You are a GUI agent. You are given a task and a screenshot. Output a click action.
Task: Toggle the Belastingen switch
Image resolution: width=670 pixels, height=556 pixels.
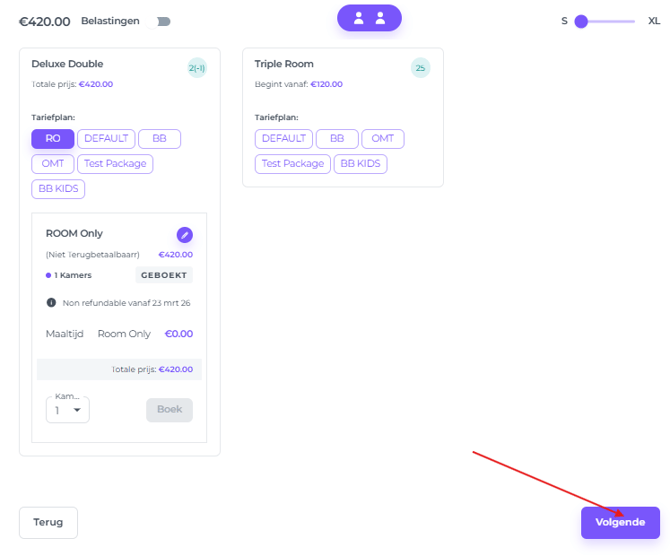click(x=161, y=21)
